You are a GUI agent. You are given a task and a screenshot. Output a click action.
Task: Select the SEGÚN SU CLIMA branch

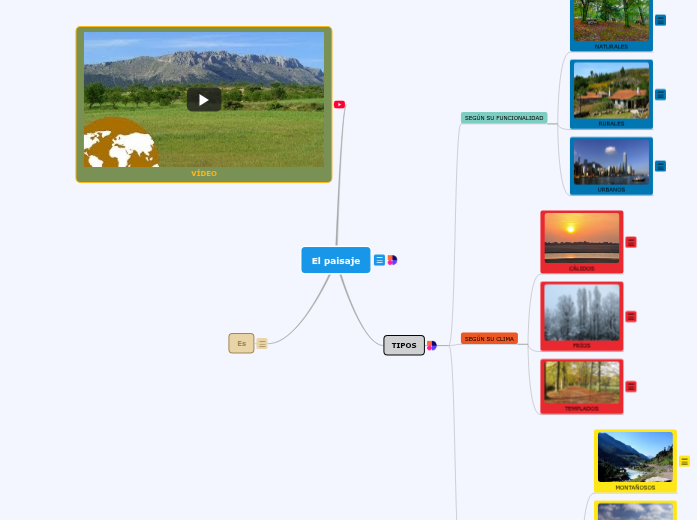point(489,339)
